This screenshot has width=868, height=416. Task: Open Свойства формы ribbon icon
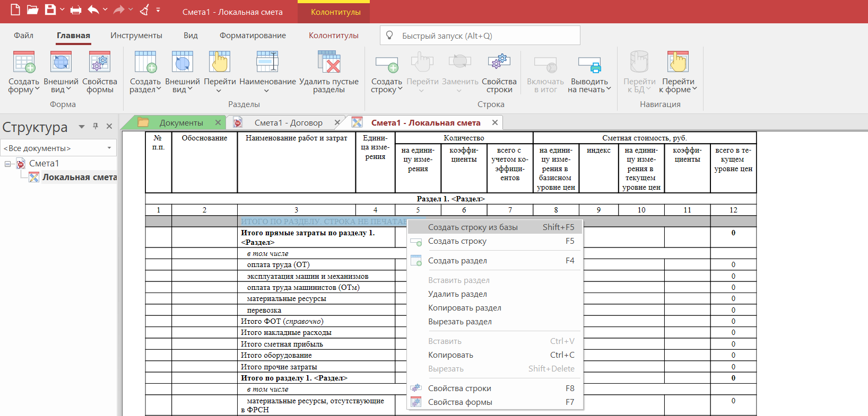[x=100, y=62]
